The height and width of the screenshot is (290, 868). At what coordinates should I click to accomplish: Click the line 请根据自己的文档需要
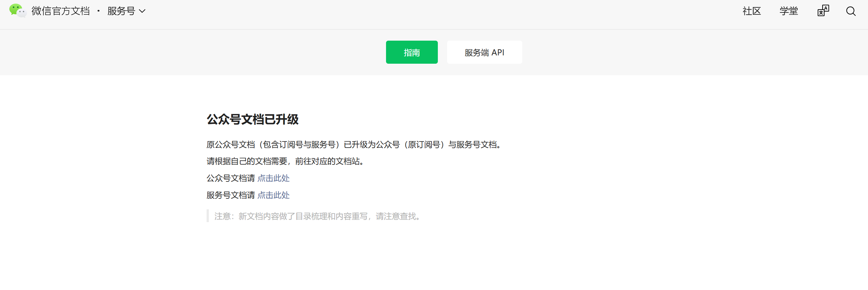coord(285,161)
